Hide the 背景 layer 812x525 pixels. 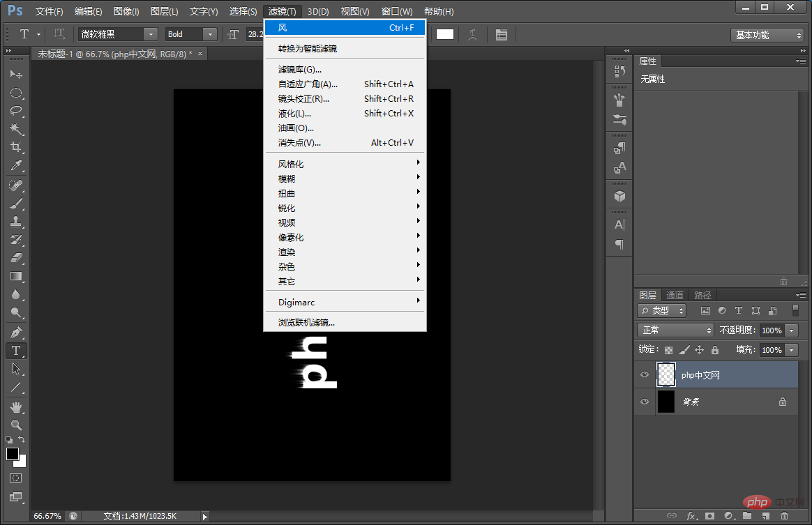[645, 402]
